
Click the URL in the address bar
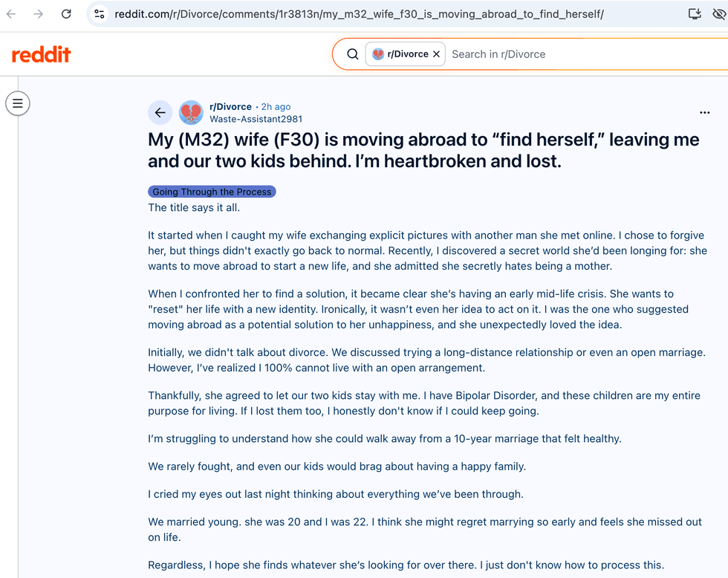pos(359,14)
